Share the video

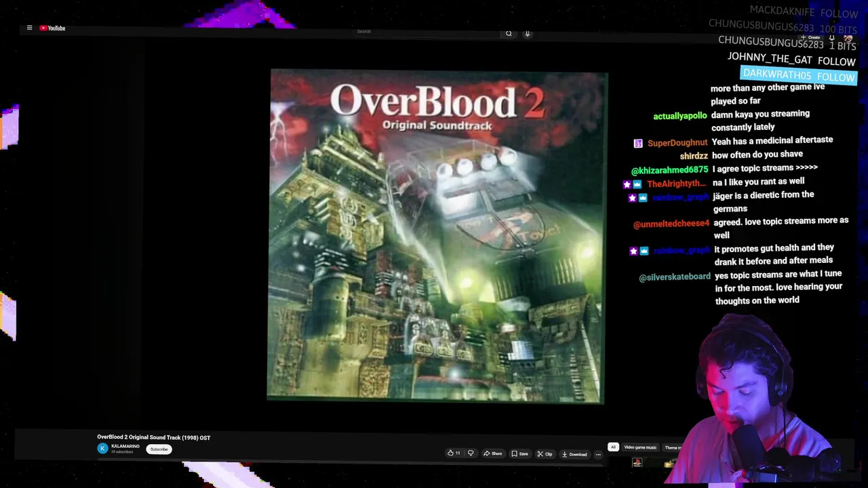(493, 453)
